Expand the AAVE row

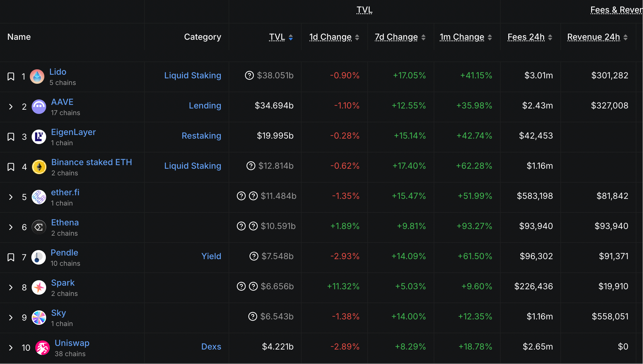tap(11, 107)
